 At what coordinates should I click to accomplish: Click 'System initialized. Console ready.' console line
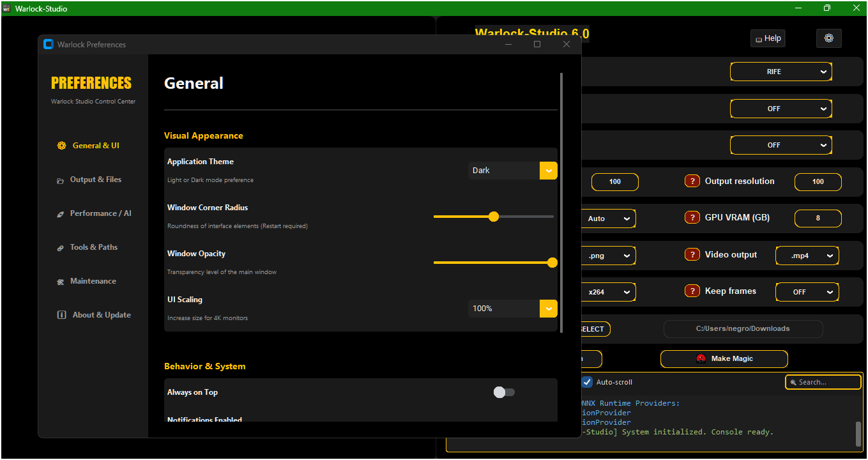(698, 432)
